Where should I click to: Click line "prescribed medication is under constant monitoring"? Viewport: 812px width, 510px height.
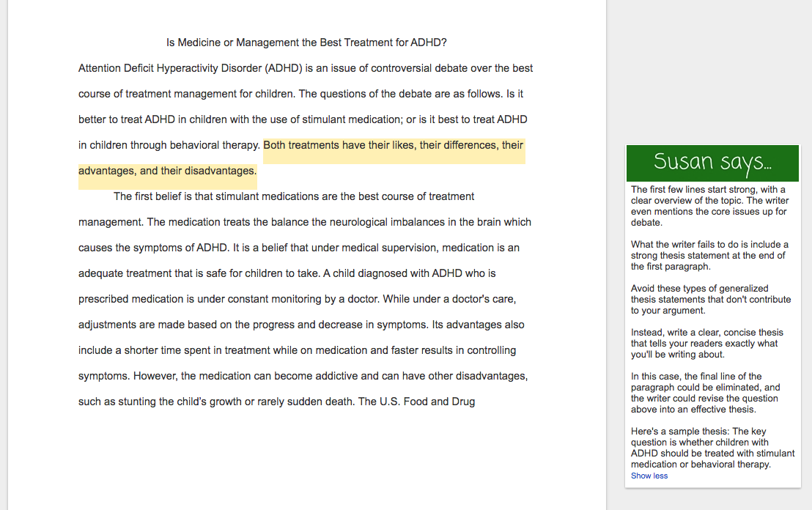(x=298, y=299)
